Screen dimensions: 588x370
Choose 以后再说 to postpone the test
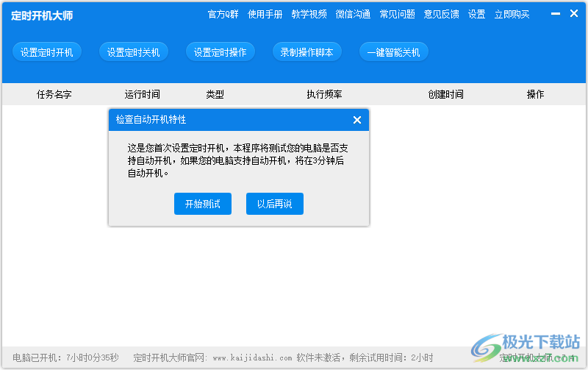[x=274, y=204]
